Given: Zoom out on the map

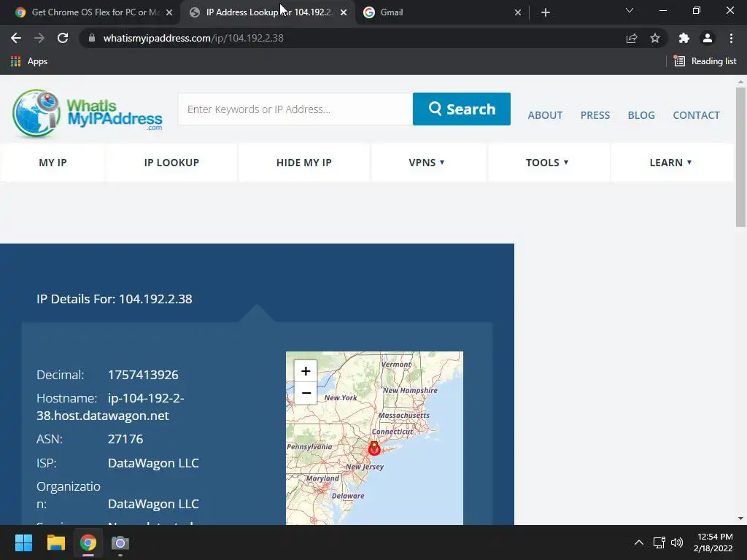Looking at the screenshot, I should pyautogui.click(x=306, y=393).
